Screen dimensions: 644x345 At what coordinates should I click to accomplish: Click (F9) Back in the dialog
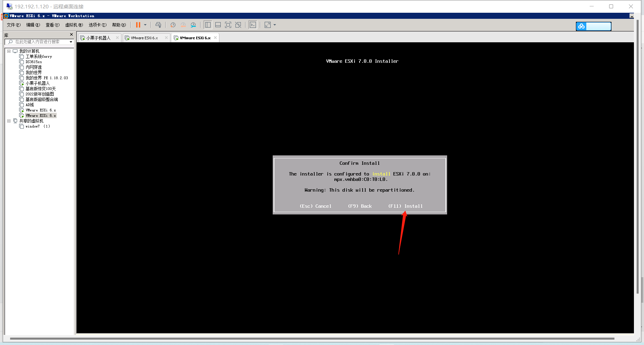coord(360,206)
